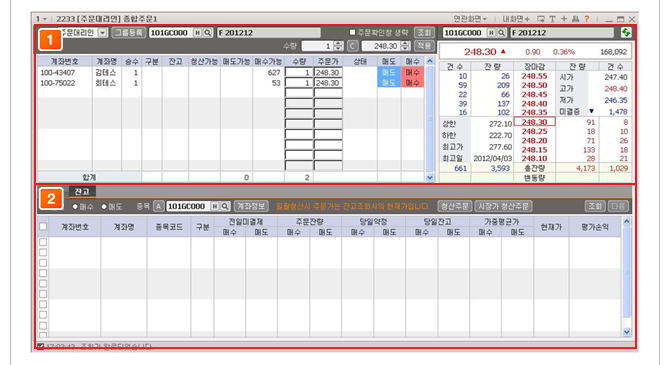
Task: Click the H history icon in quote panel
Action: pyautogui.click(x=491, y=33)
